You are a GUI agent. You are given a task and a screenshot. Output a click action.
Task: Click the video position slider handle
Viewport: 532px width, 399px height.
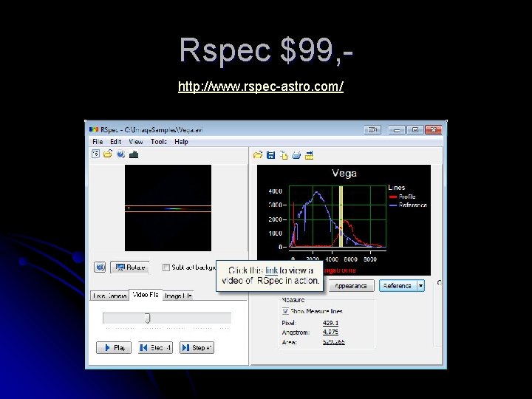click(x=147, y=318)
